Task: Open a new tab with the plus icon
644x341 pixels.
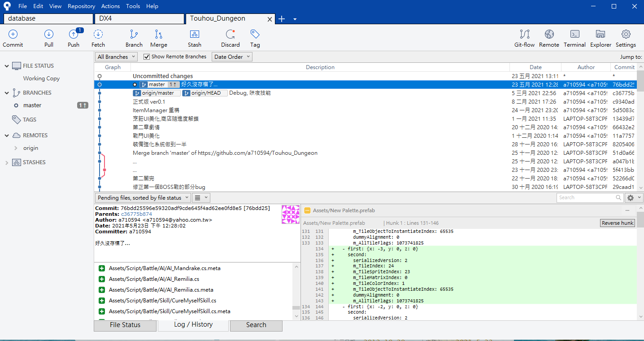Action: click(282, 19)
